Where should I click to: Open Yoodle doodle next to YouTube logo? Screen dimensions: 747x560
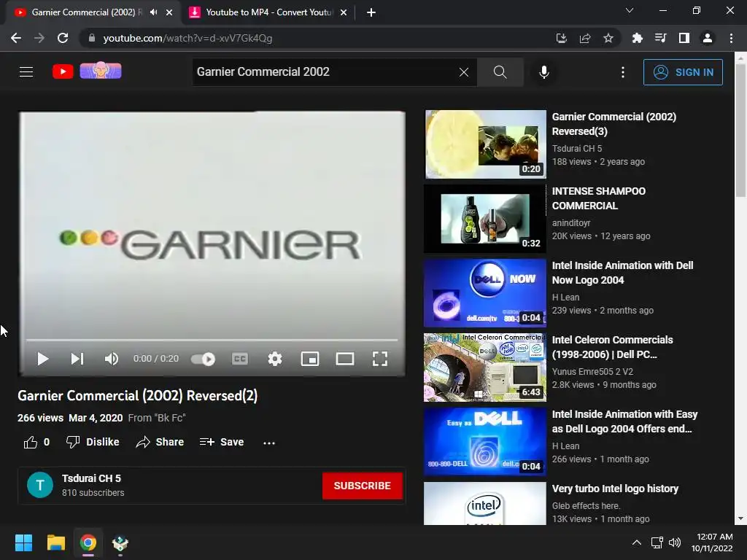101,71
